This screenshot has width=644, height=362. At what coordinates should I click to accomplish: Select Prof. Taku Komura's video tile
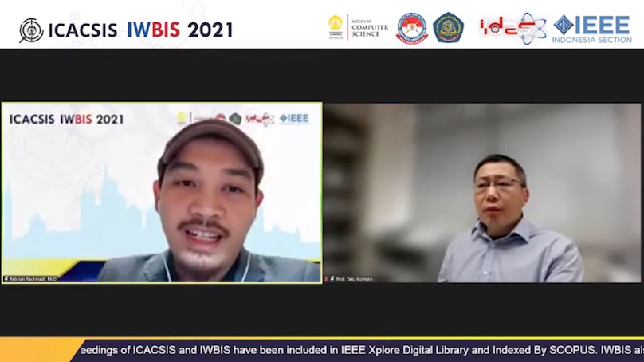482,192
